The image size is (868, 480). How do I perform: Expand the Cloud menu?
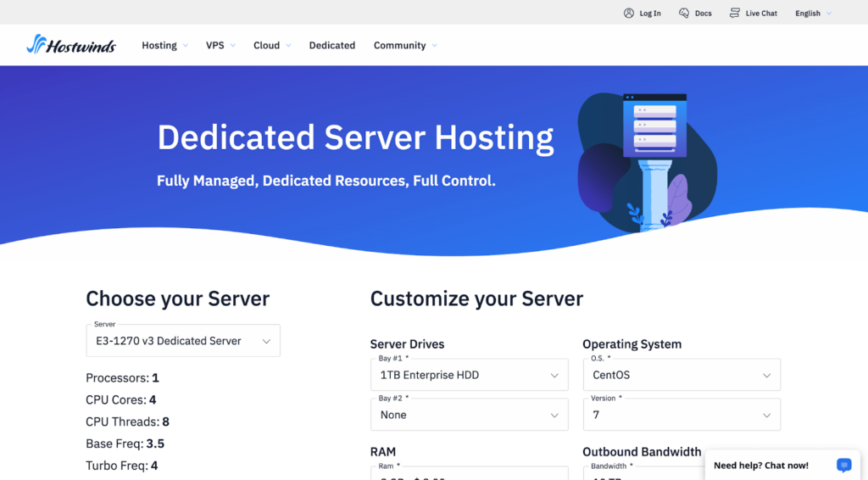pos(272,46)
